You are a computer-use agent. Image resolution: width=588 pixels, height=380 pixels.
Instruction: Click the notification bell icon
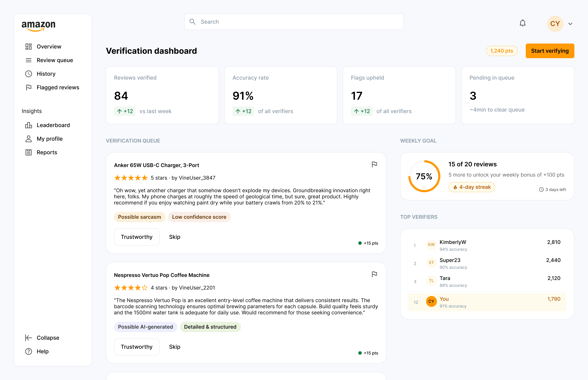(x=522, y=23)
